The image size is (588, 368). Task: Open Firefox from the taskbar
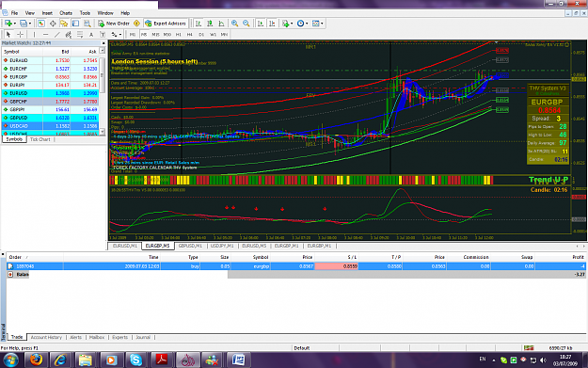36,360
